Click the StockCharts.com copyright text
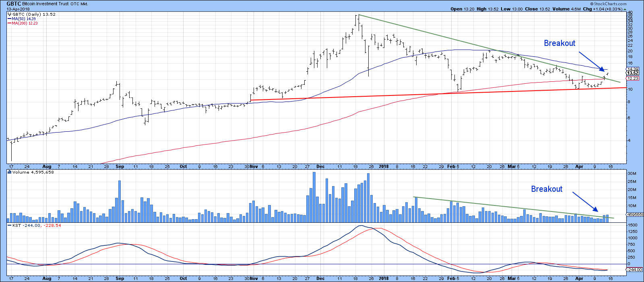The width and height of the screenshot is (644, 282). [x=608, y=4]
